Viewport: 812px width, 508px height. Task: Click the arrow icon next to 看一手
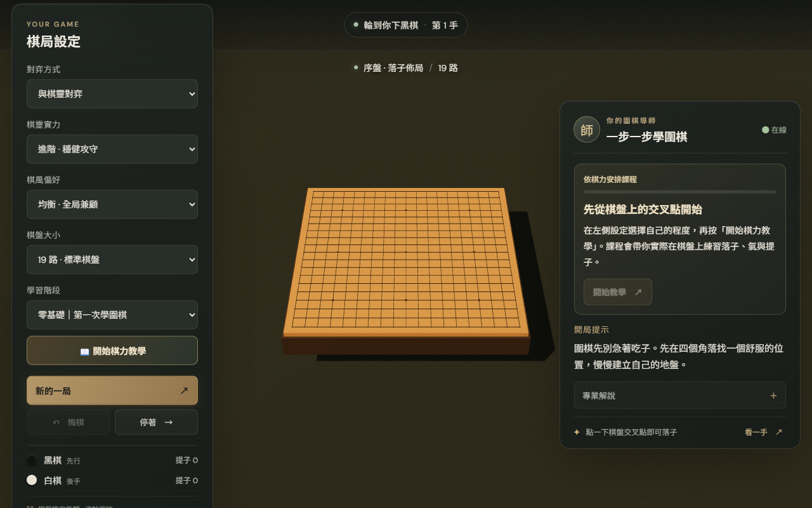[778, 432]
